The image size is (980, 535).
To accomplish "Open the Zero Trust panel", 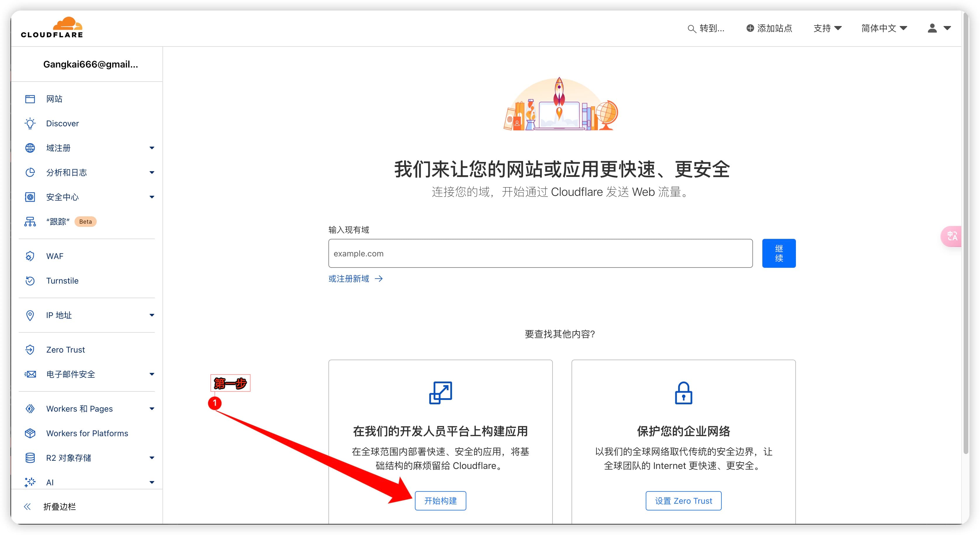I will coord(65,349).
